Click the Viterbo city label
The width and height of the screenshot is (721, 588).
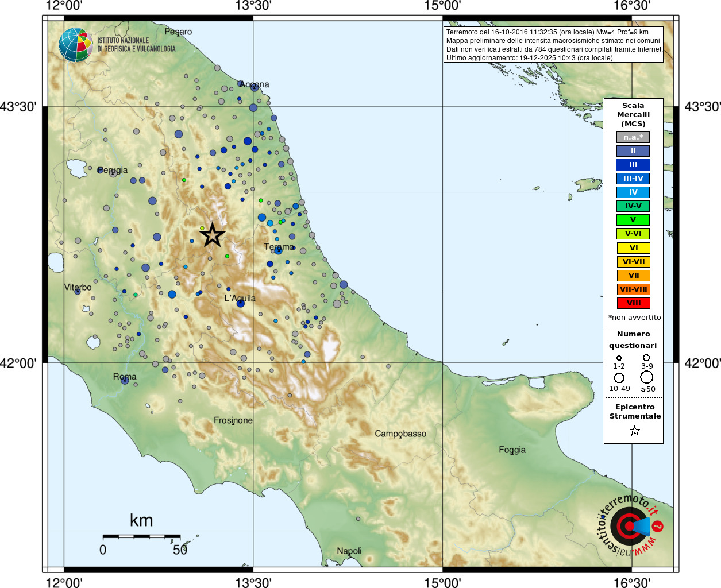tap(78, 287)
